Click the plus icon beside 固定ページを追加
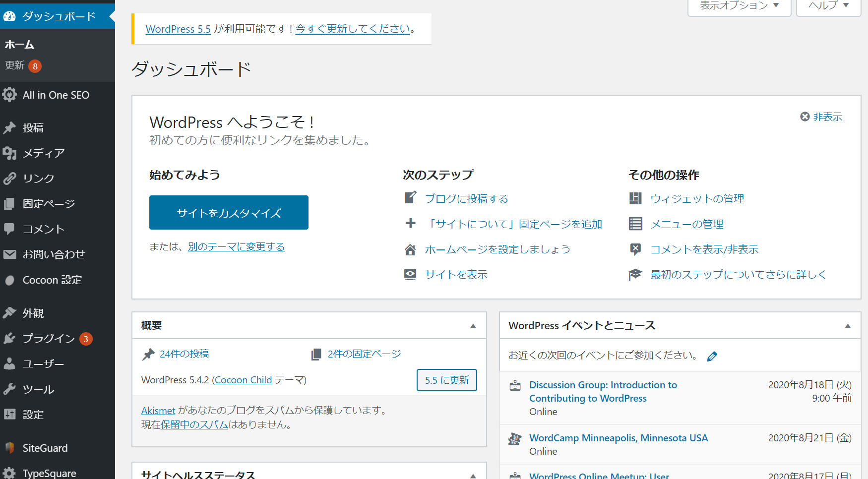 pyautogui.click(x=410, y=223)
